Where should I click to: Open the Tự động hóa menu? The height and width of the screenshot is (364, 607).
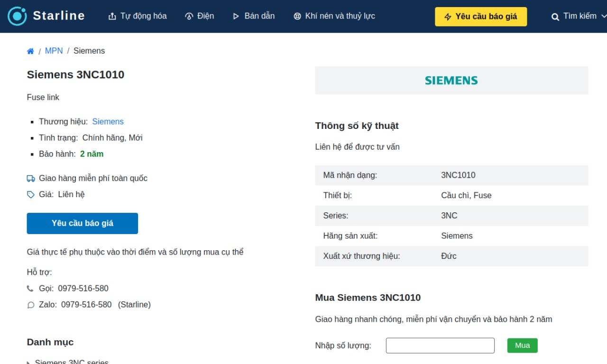tap(138, 16)
